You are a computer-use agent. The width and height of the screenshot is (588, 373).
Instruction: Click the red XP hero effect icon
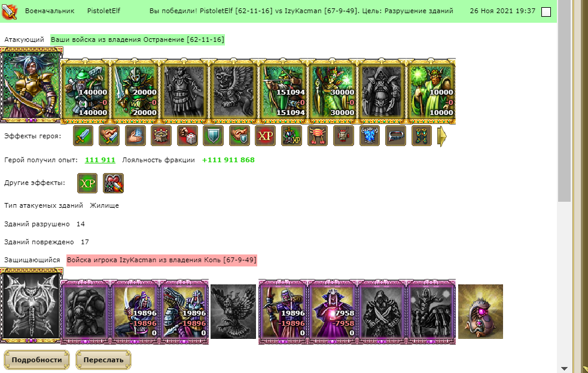[x=265, y=136]
